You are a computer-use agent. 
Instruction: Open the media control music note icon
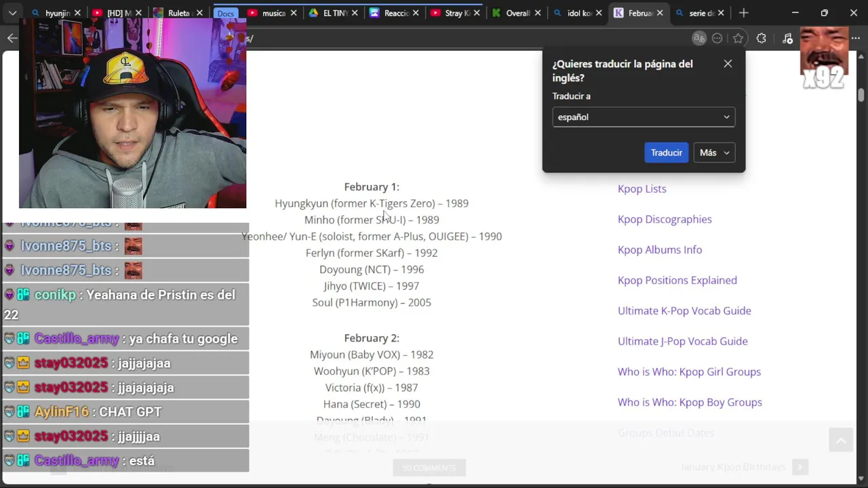coord(787,39)
